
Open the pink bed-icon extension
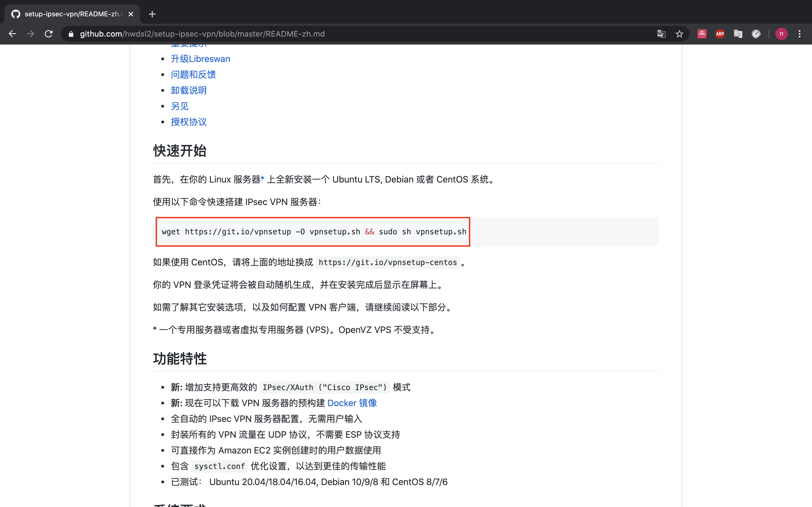701,34
